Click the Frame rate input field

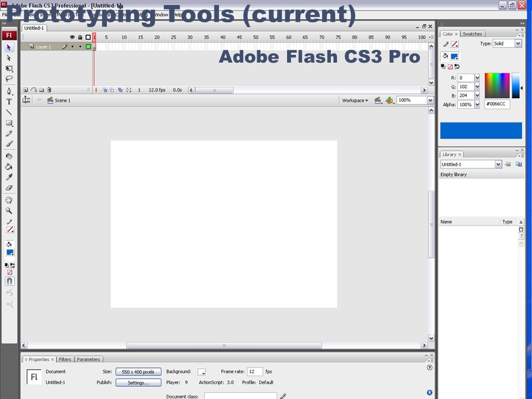point(255,371)
